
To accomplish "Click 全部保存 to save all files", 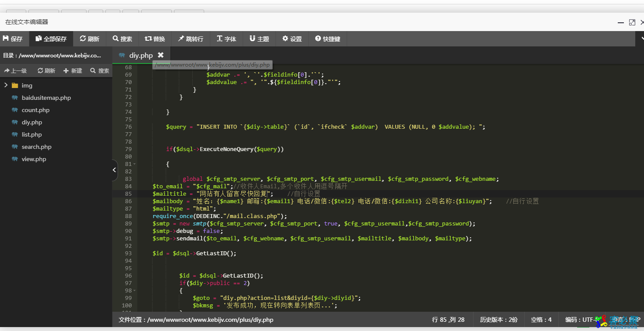I will 51,39.
